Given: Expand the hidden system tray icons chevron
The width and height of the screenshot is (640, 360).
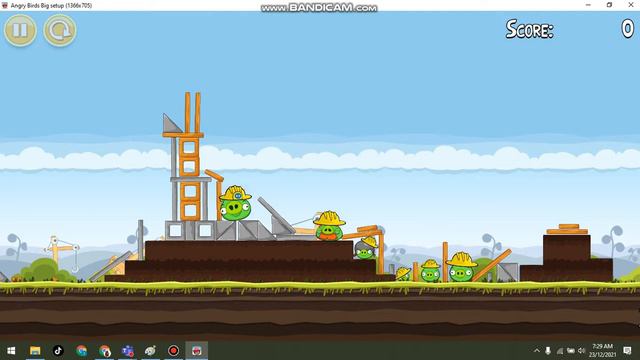Looking at the screenshot, I should pyautogui.click(x=537, y=351).
